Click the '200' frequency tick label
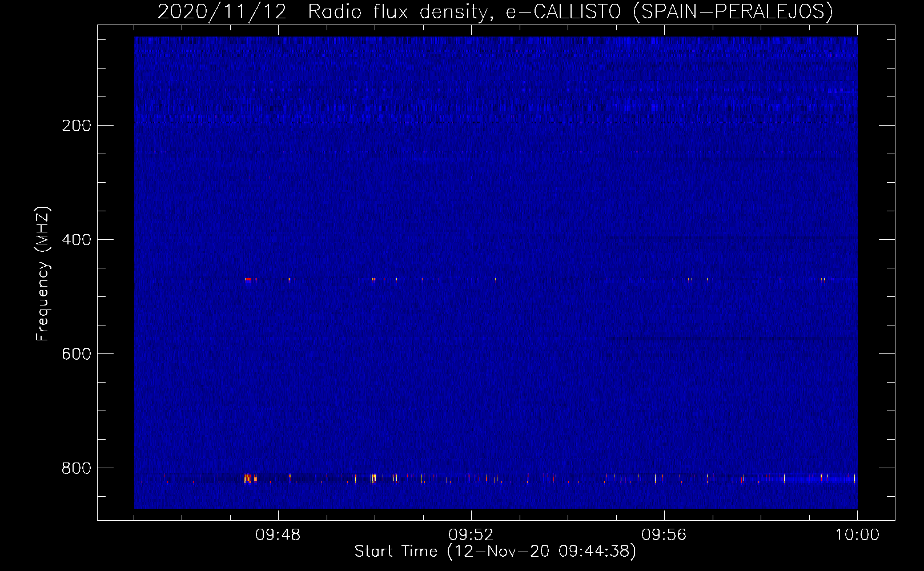 pos(77,126)
